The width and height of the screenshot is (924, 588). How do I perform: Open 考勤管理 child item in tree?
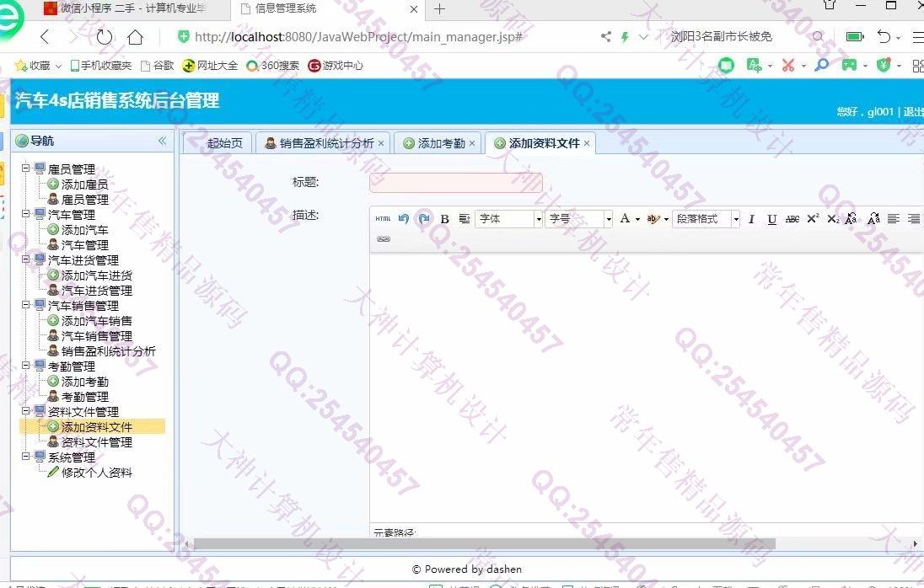[85, 397]
